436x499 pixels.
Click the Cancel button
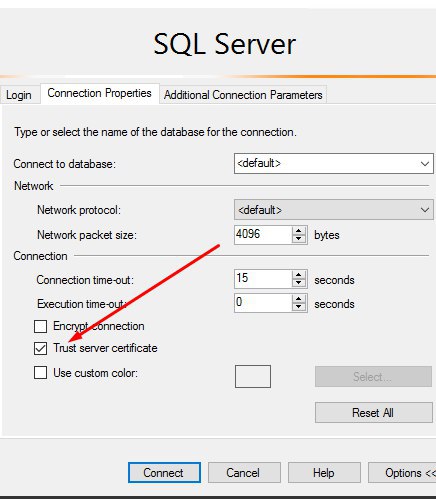244,472
